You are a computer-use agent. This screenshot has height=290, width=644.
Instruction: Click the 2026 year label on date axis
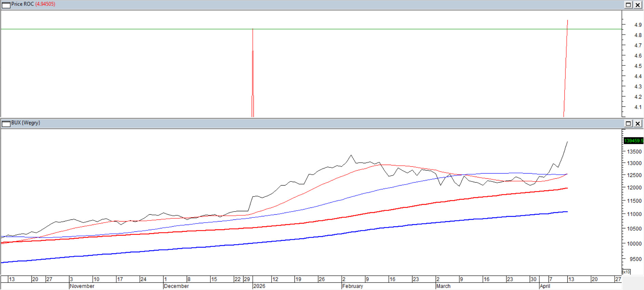[x=259, y=286]
